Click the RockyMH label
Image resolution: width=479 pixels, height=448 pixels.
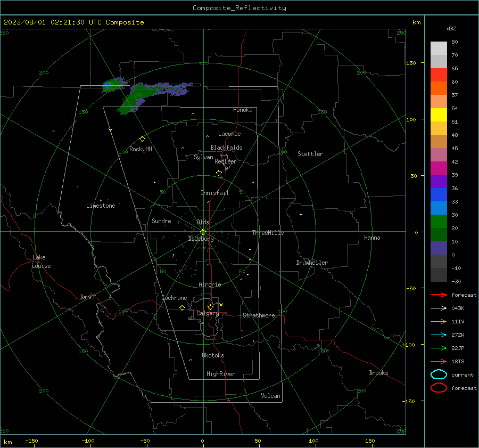pyautogui.click(x=141, y=149)
